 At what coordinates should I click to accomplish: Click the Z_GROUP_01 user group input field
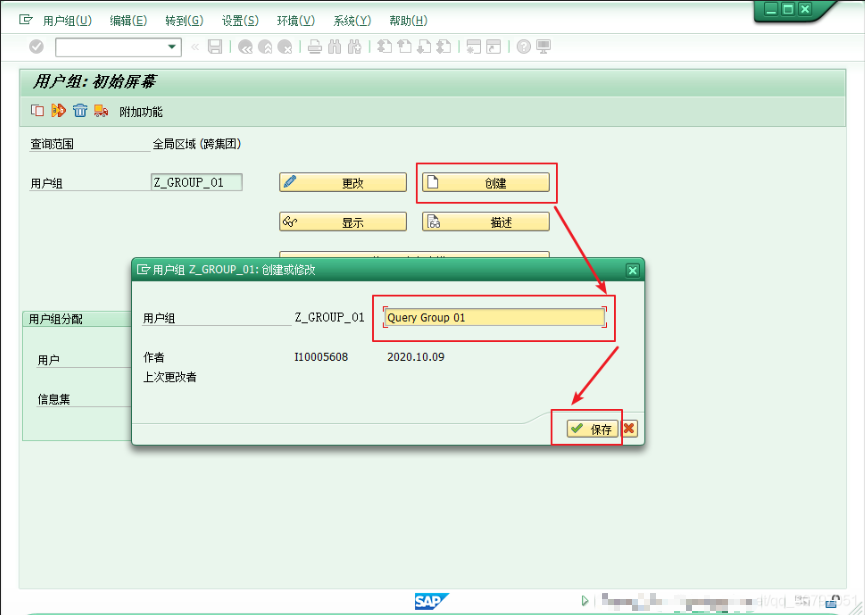(196, 183)
